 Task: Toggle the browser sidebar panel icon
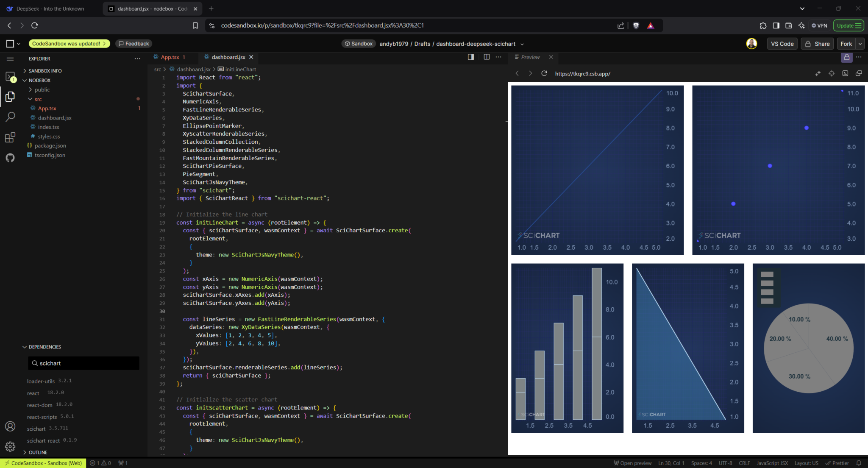point(776,25)
